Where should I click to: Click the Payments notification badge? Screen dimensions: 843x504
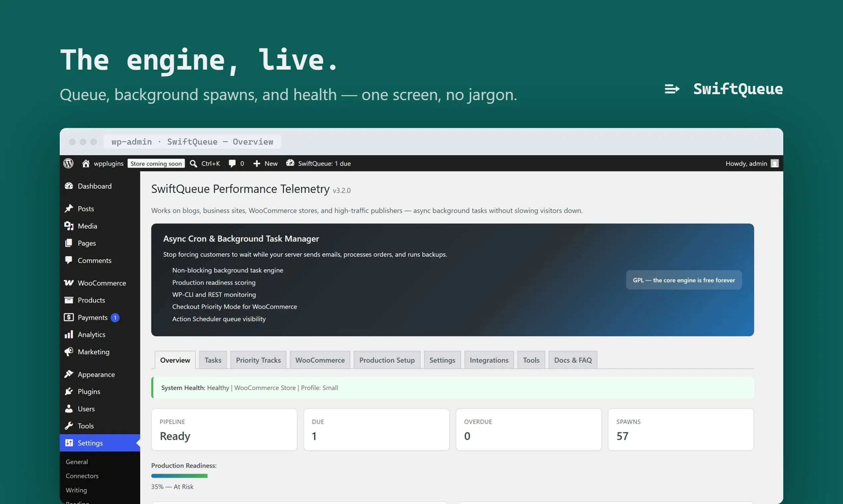[x=115, y=318]
